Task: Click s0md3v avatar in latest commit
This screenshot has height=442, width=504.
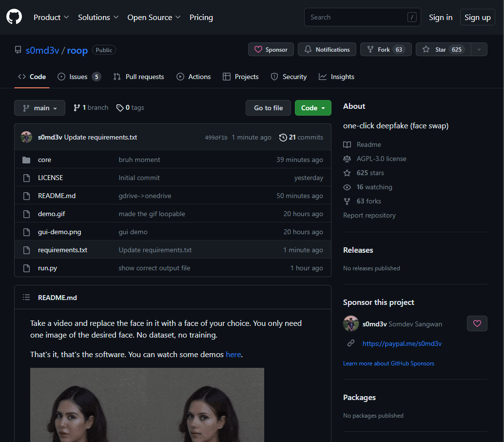Action: 26,137
